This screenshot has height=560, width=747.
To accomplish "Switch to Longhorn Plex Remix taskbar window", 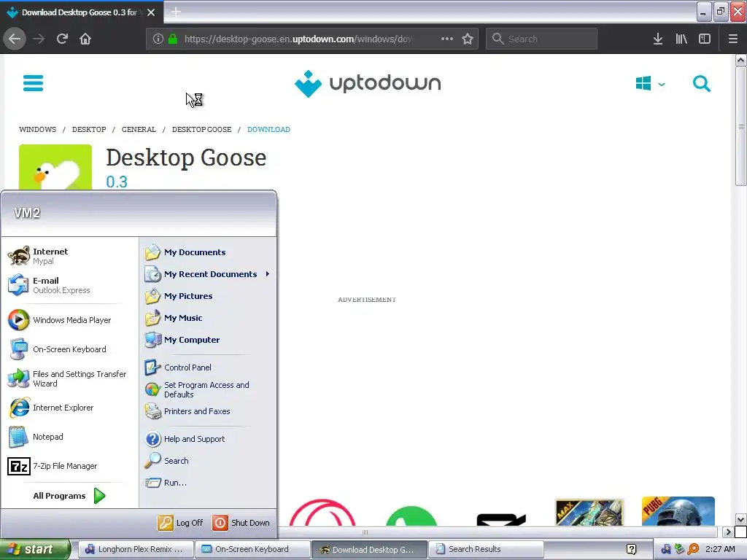I will pos(135,549).
